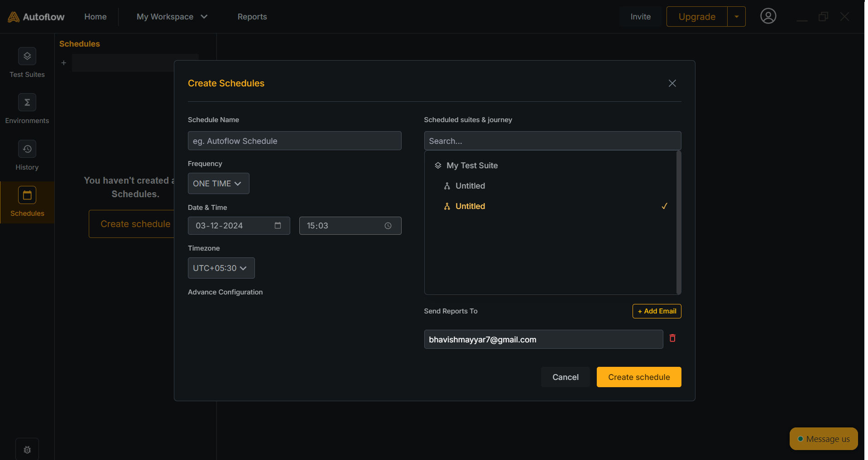Expand the My Workspace menu
Viewport: 868px width, 460px height.
pos(172,17)
